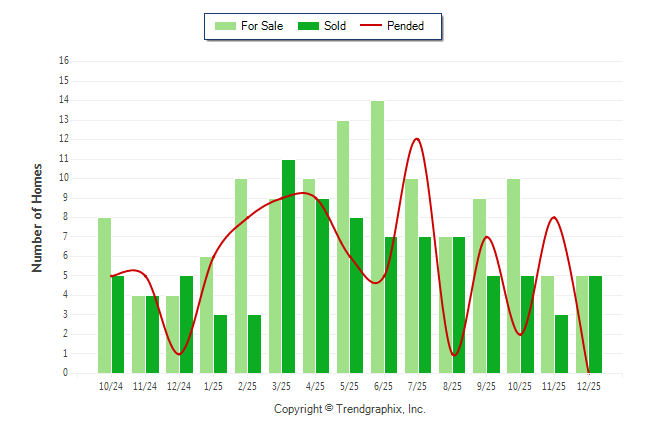Select the short Sold bar for 2/25
Screen dimensions: 646x434
click(254, 344)
